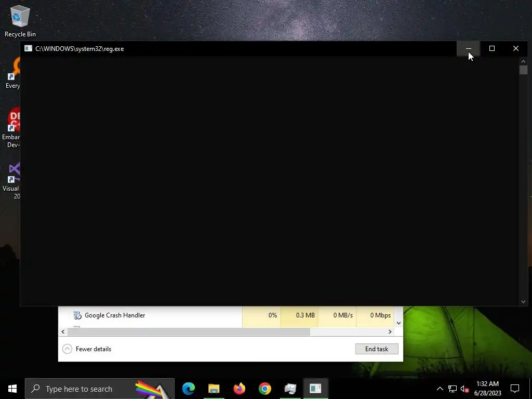Click Task Manager list scroll down arrow

pos(398,323)
